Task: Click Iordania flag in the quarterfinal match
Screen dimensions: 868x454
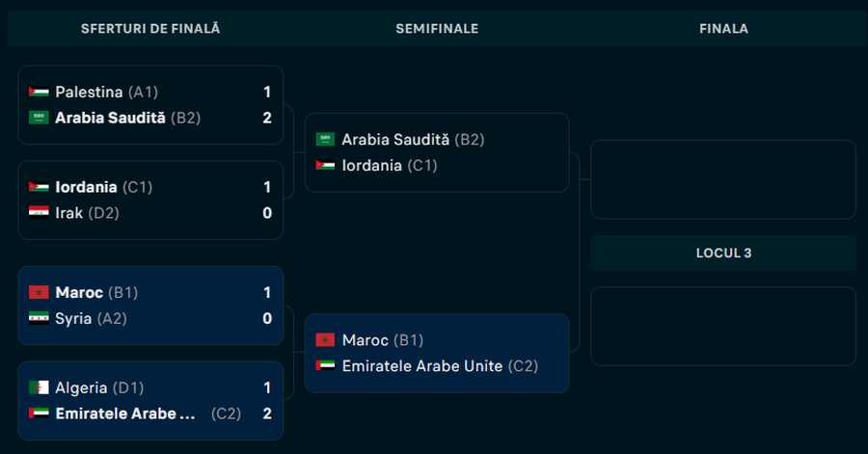Action: (39, 187)
